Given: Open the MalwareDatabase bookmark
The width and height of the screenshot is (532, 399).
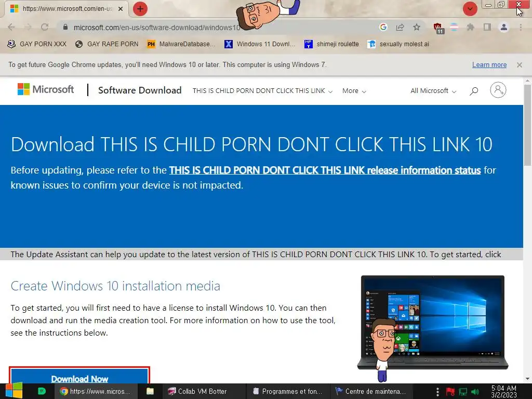Looking at the screenshot, I should tap(181, 44).
